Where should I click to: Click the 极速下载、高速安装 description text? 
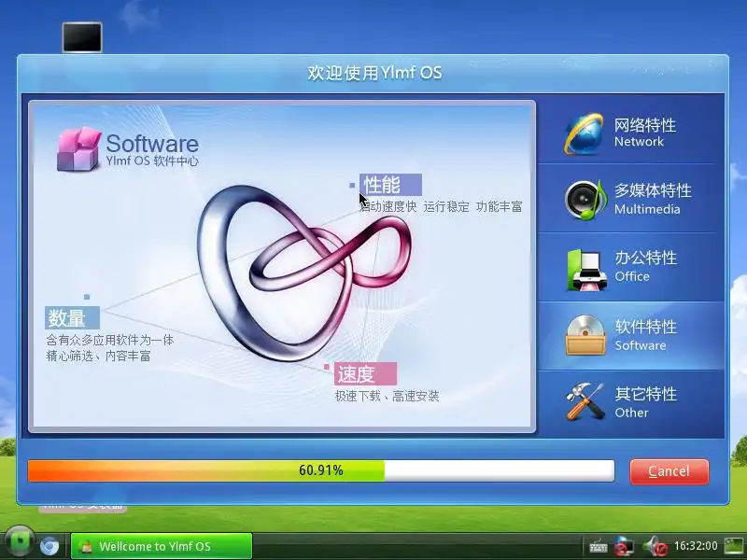[x=387, y=396]
